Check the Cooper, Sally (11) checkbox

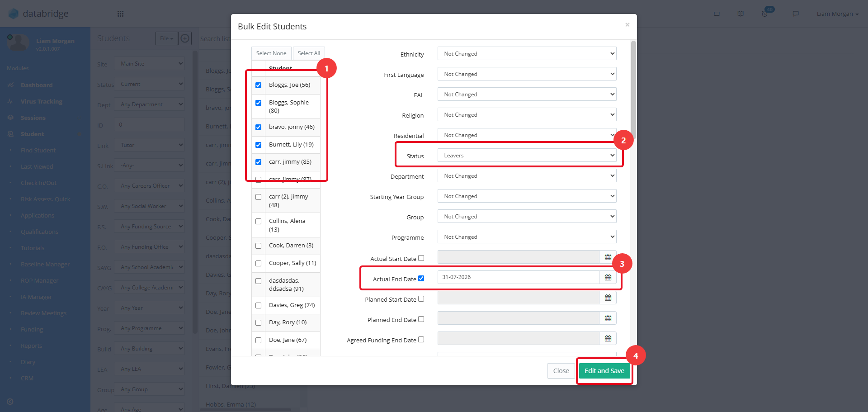(258, 263)
